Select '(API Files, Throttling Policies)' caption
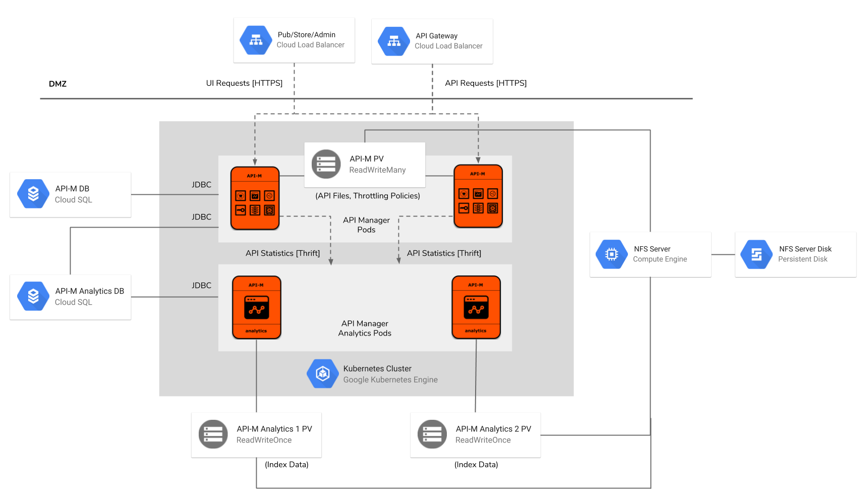 point(368,196)
